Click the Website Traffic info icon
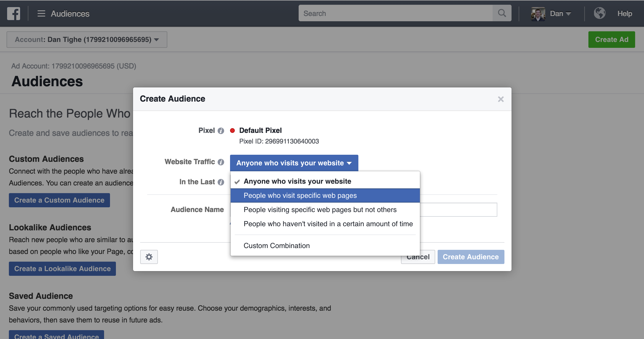The image size is (644, 339). point(221,162)
